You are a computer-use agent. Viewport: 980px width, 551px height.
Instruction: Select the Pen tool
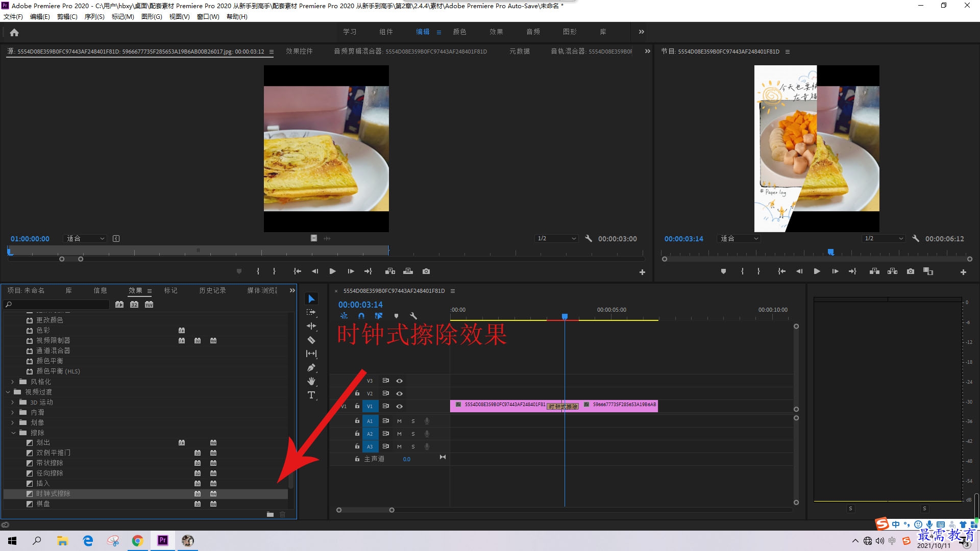(x=311, y=367)
